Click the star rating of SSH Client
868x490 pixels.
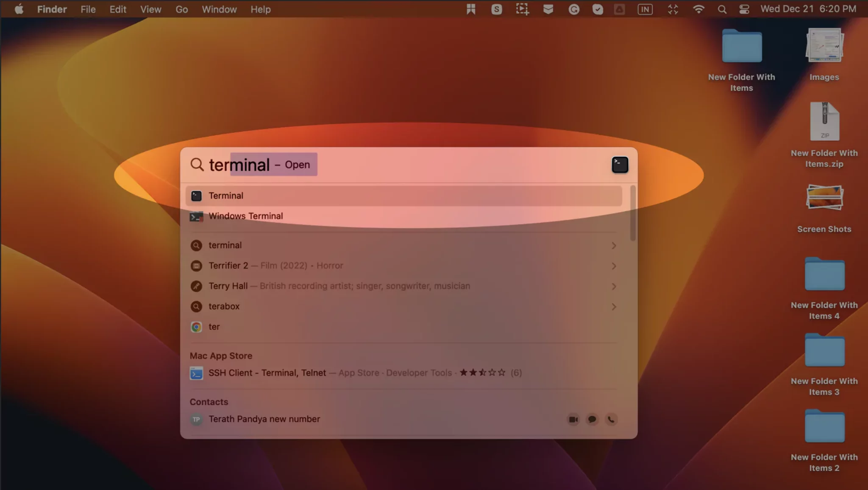click(x=482, y=372)
